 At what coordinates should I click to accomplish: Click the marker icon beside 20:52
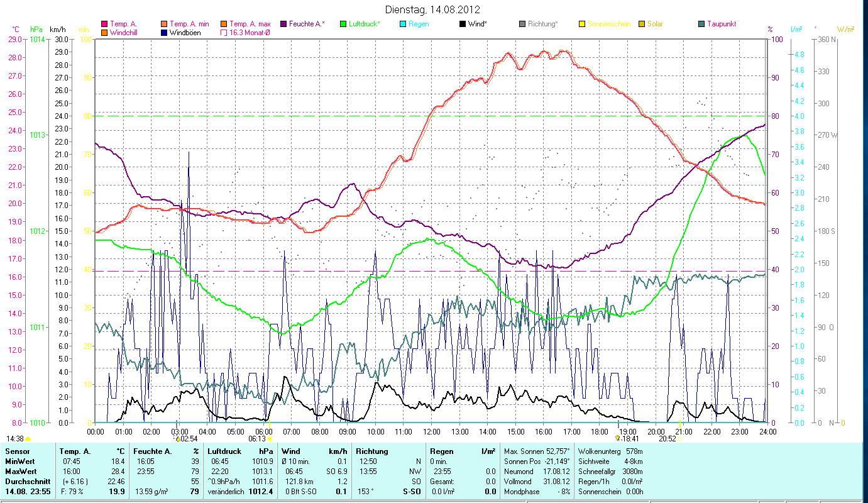point(680,439)
